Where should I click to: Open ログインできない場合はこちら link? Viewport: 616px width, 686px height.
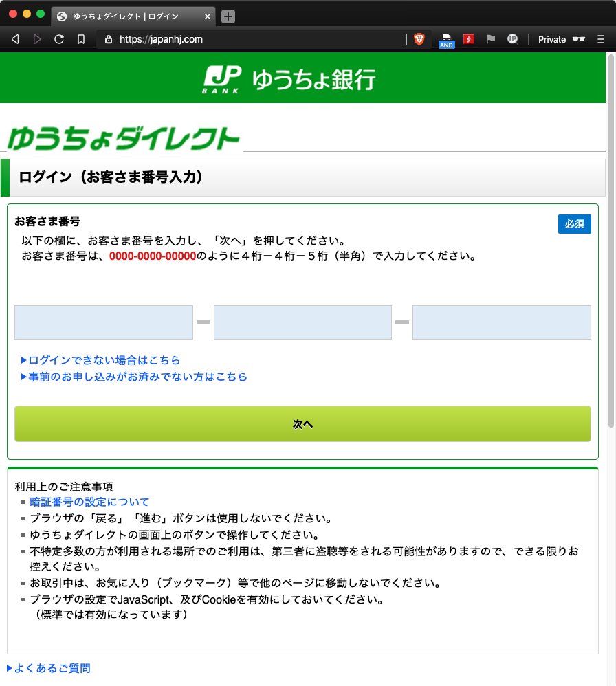coord(100,360)
